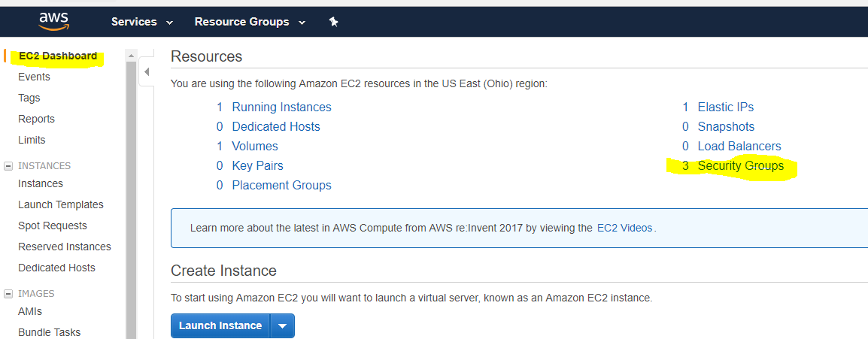Go to Events in the sidebar

[x=35, y=77]
